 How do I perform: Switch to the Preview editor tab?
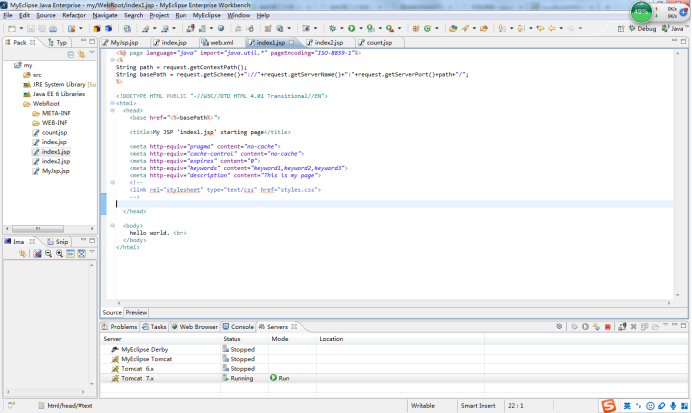click(136, 312)
